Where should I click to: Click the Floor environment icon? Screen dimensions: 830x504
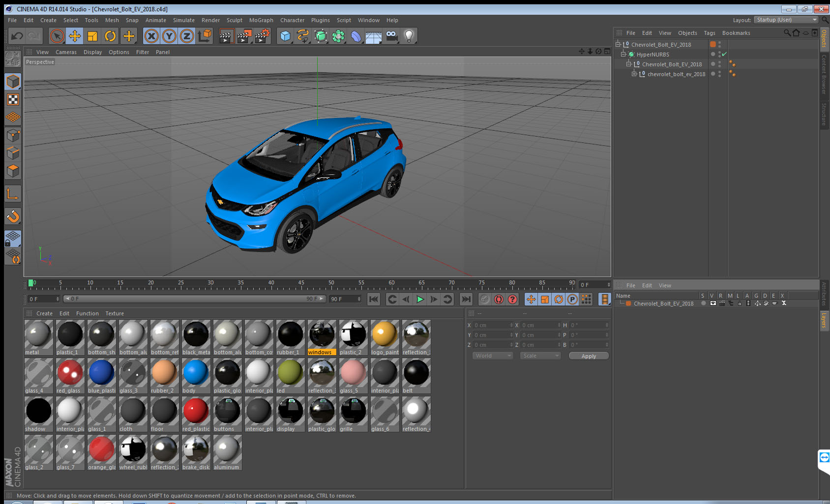[374, 36]
